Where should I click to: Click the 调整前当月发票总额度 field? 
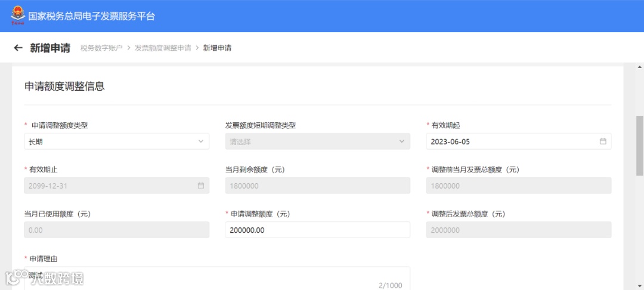[x=519, y=186]
